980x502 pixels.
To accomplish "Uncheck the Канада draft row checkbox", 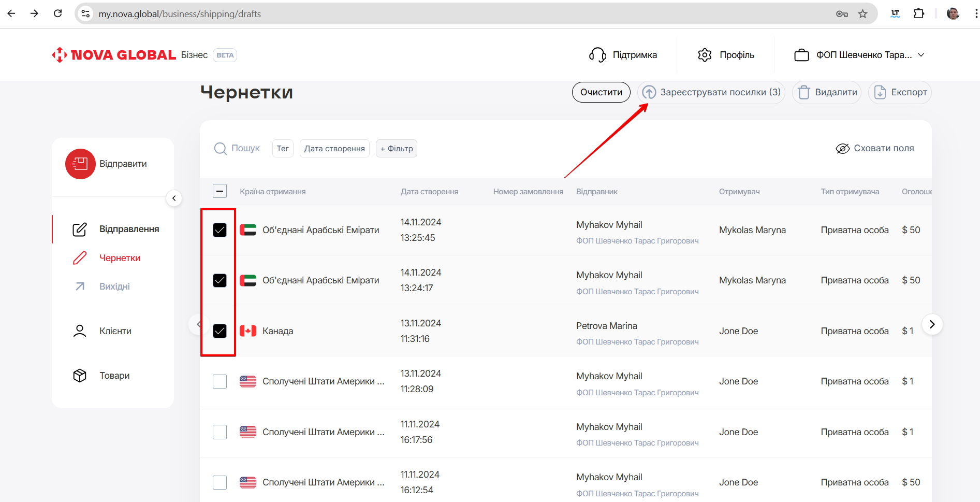I will coord(220,331).
